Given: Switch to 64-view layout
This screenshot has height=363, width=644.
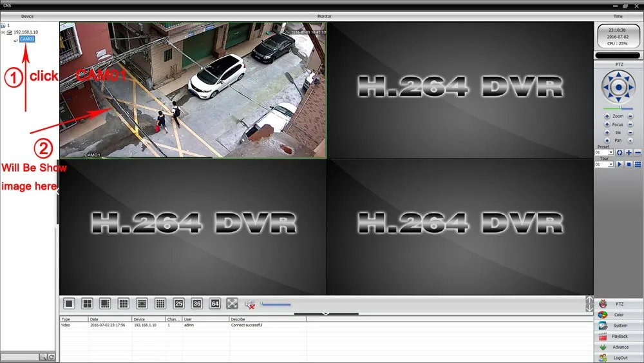Looking at the screenshot, I should point(215,304).
